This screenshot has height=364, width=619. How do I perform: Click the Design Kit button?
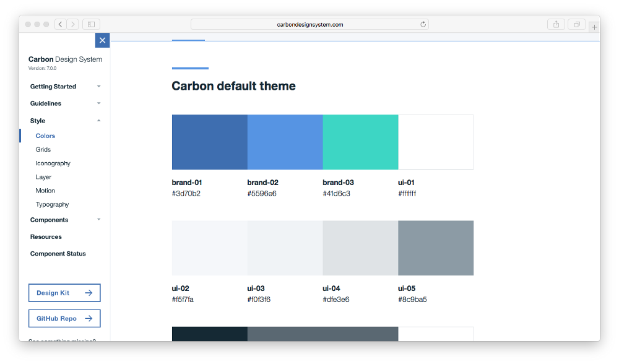point(64,293)
